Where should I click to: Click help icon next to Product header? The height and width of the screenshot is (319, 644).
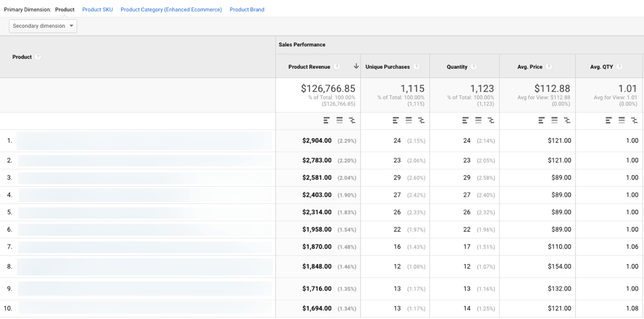[38, 57]
